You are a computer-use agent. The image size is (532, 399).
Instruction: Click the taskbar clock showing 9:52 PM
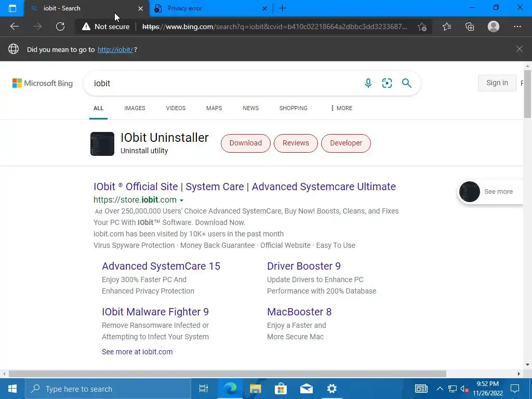coord(487,389)
